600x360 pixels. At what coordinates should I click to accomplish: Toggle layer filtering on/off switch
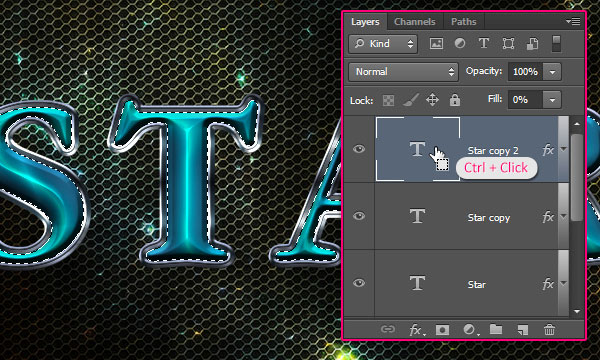pyautogui.click(x=556, y=44)
